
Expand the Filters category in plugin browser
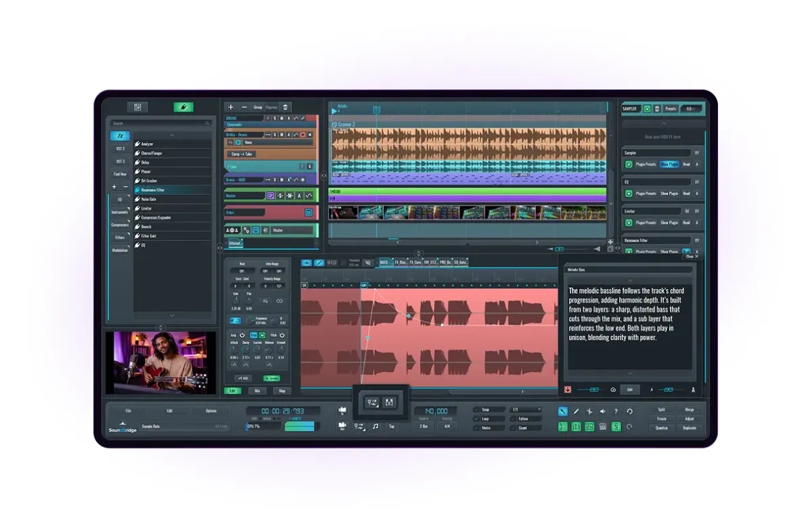pos(120,237)
